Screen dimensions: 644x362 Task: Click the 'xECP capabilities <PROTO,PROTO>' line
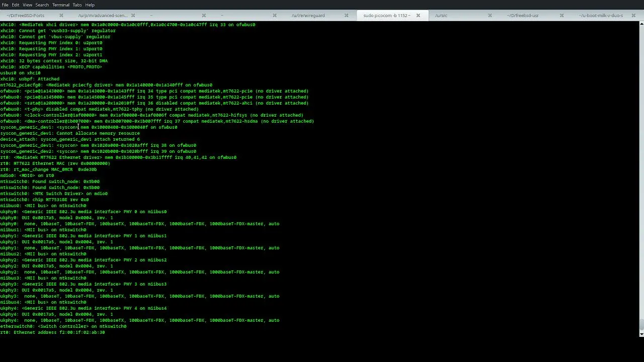click(x=51, y=67)
